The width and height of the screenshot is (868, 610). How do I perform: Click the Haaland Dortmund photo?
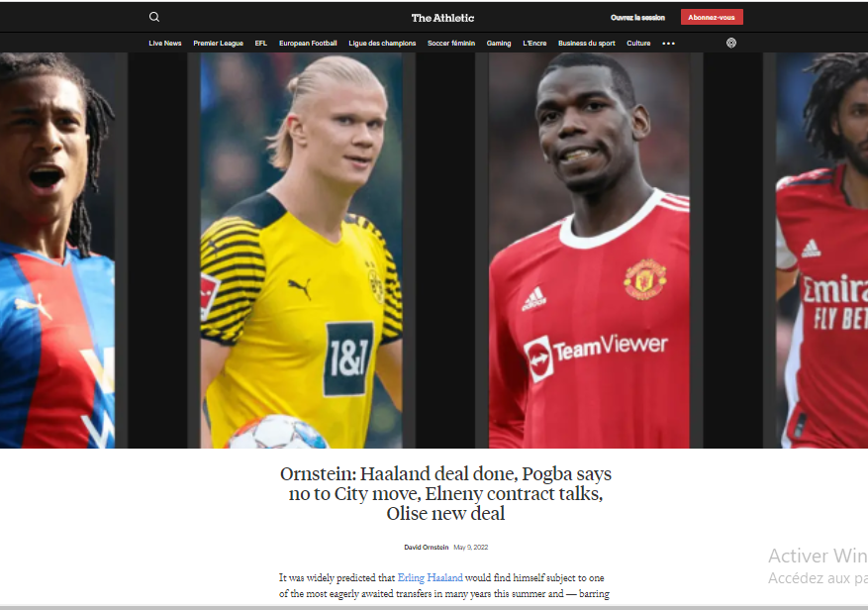click(301, 251)
